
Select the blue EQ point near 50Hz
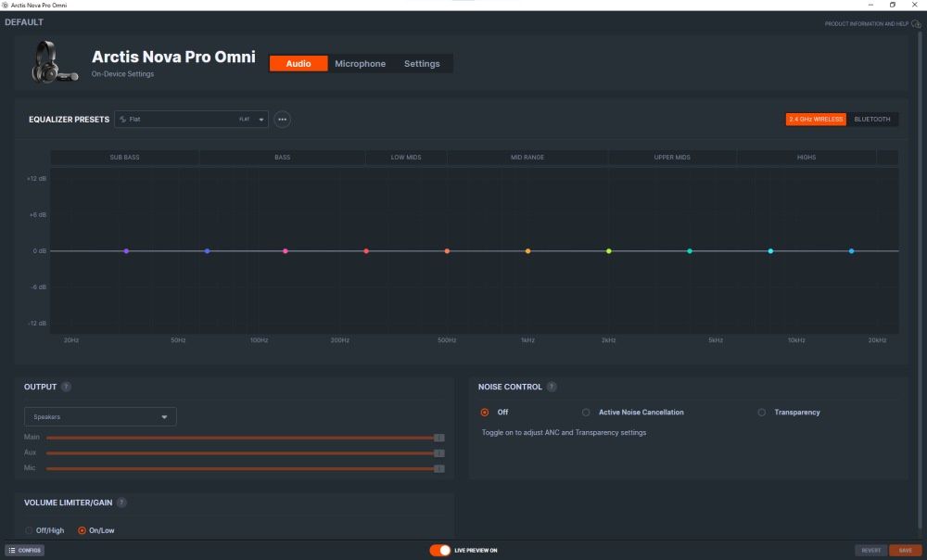point(207,251)
